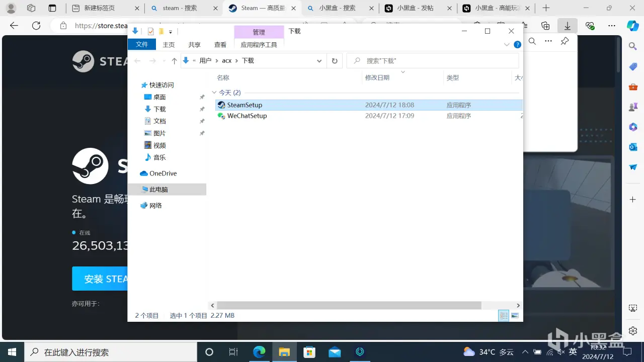
Task: Select the WeChatSetup file
Action: (x=369, y=116)
